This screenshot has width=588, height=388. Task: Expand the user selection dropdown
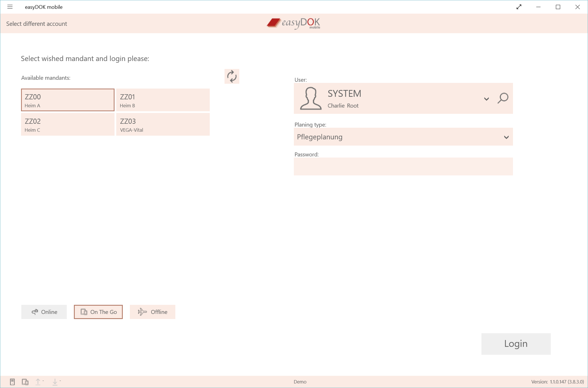(x=486, y=99)
